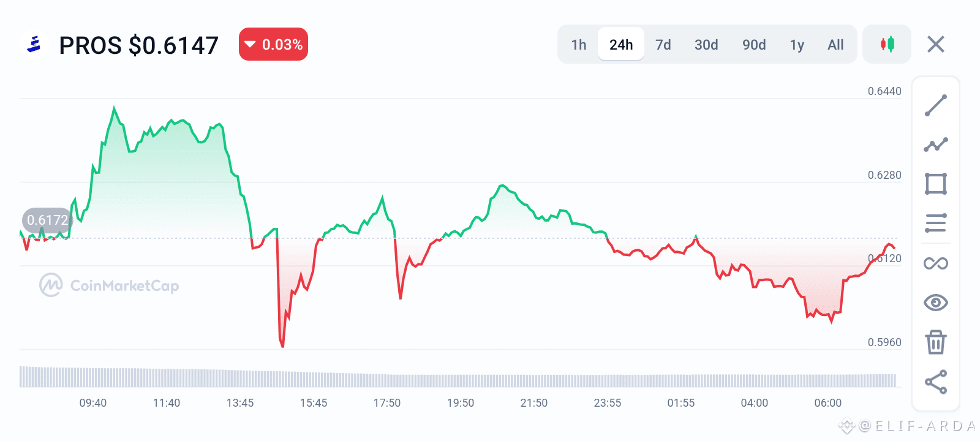Toggle drawings visibility with eye icon
This screenshot has width=980, height=441.
(x=936, y=303)
